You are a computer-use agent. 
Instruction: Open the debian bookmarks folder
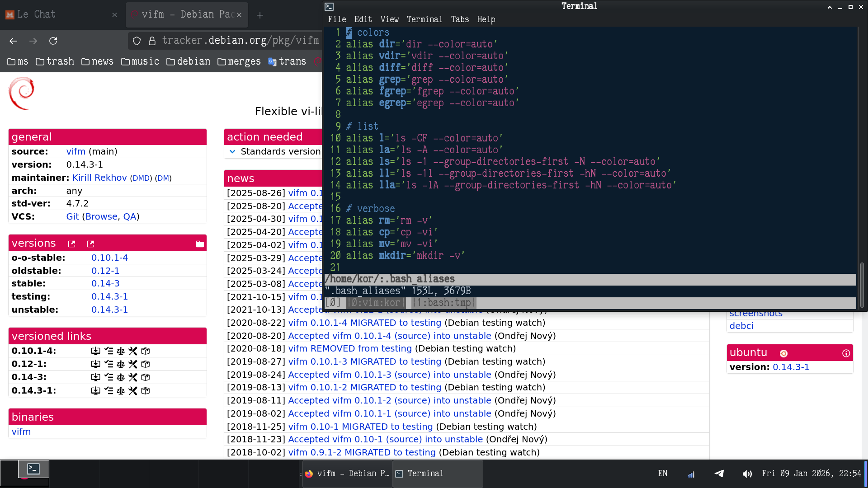pyautogui.click(x=188, y=61)
